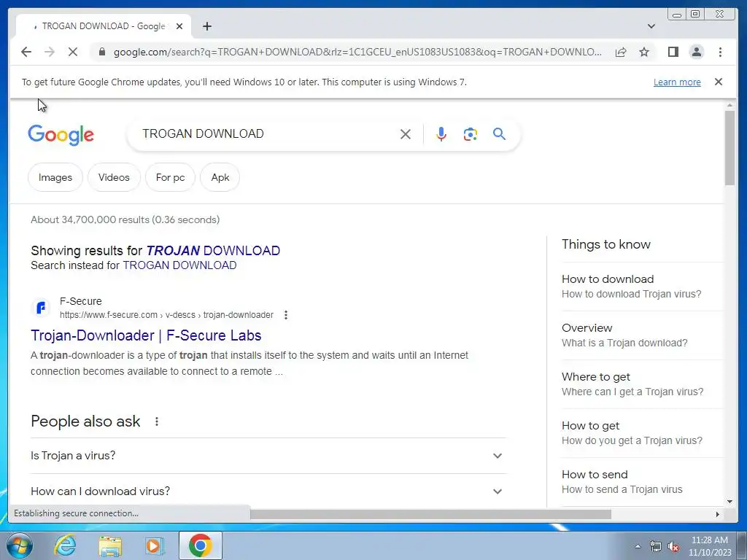The height and width of the screenshot is (560, 747).
Task: Click the scroll down arrow
Action: (729, 502)
